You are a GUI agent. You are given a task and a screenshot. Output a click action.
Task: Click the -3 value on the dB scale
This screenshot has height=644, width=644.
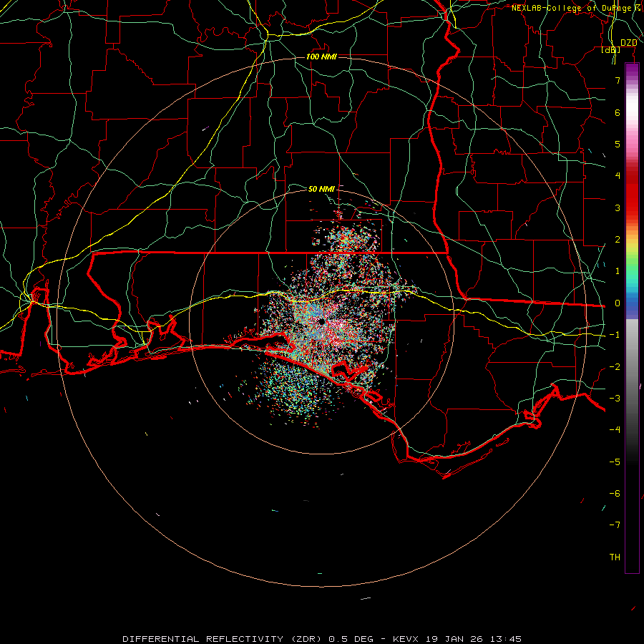click(615, 399)
